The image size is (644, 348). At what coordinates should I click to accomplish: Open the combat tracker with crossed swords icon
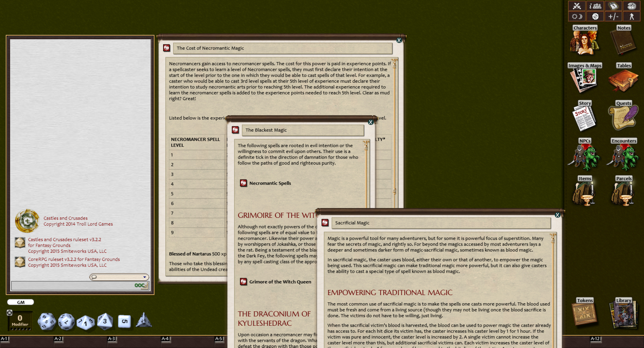click(x=576, y=6)
